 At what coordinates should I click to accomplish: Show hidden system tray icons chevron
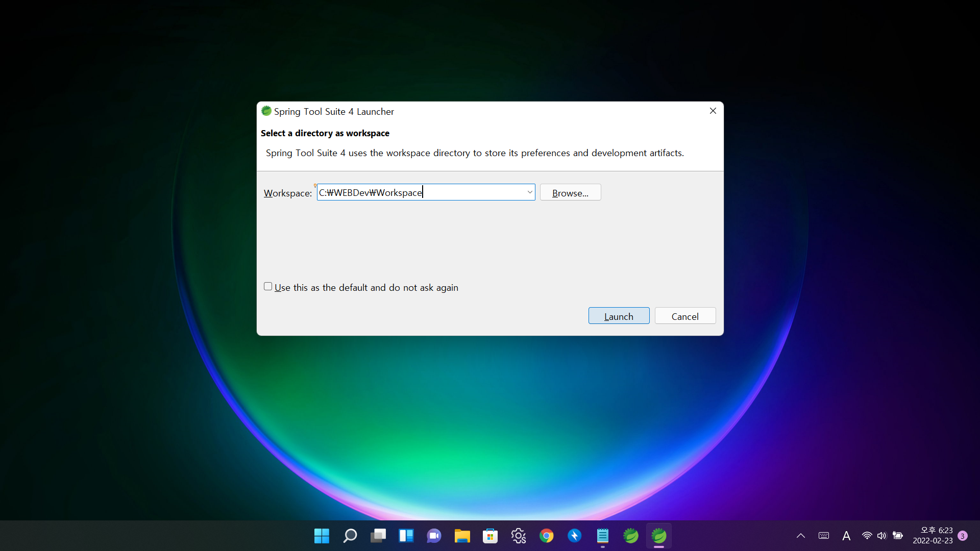(x=801, y=536)
